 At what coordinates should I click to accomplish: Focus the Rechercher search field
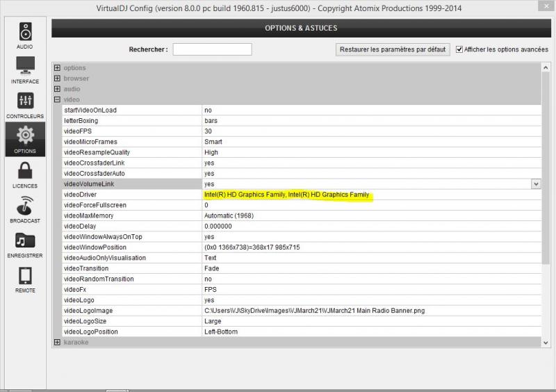[213, 49]
